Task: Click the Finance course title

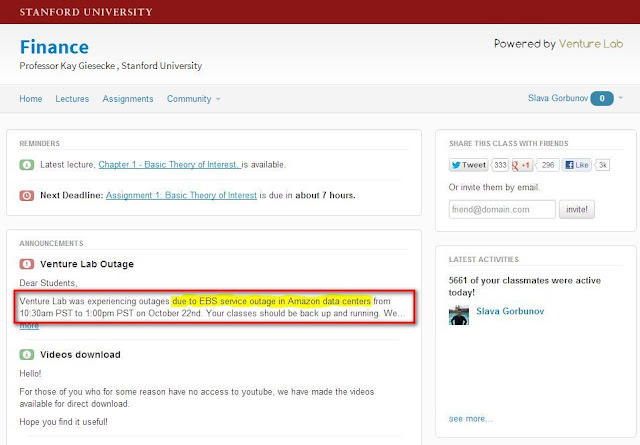Action: (x=54, y=47)
